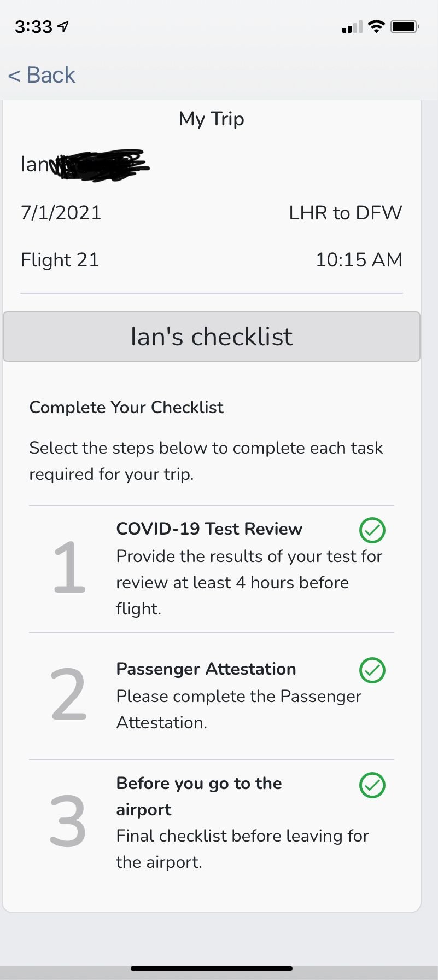Tap the location arrow beside the clock

pos(63,26)
